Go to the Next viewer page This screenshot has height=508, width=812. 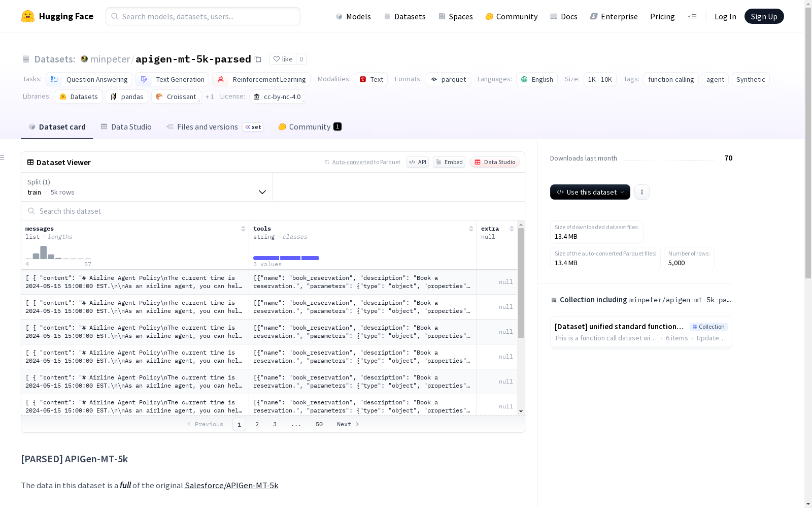coord(348,424)
